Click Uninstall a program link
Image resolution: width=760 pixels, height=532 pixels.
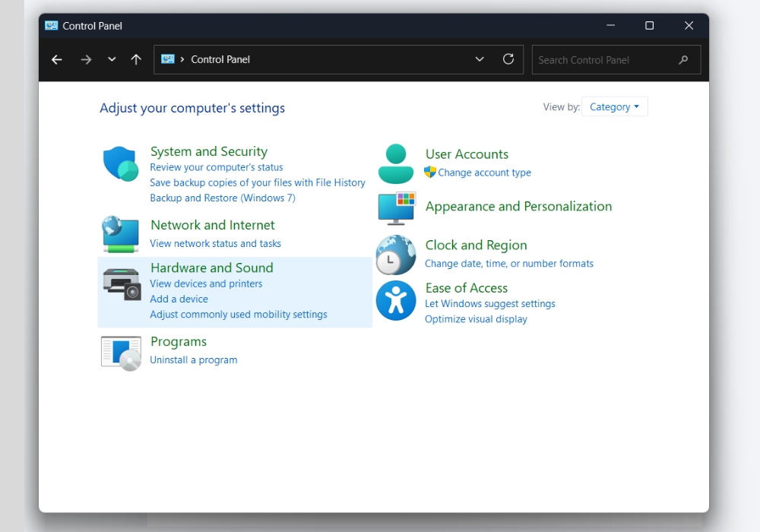(193, 360)
